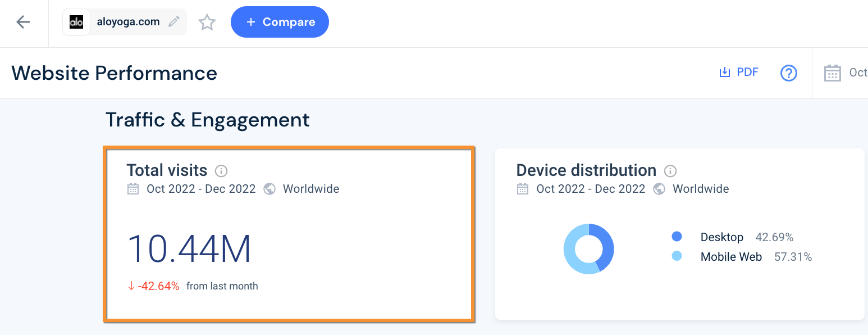
Task: Show info tooltip for Device distribution
Action: pos(670,171)
